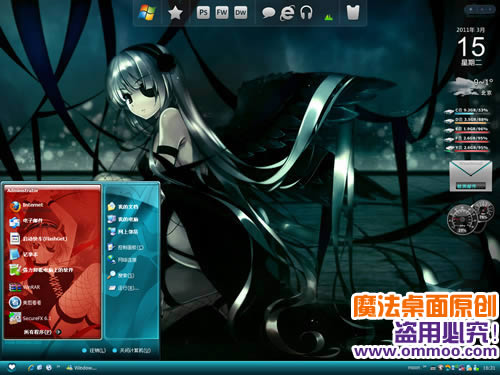This screenshot has height=375, width=500.
Task: Click 关闭计算机(U) shut down button
Action: pyautogui.click(x=132, y=351)
